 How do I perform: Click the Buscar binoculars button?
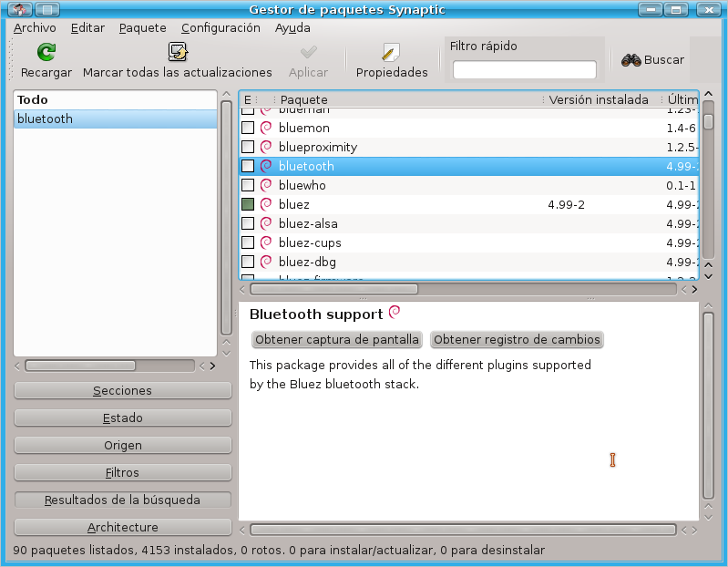click(652, 60)
